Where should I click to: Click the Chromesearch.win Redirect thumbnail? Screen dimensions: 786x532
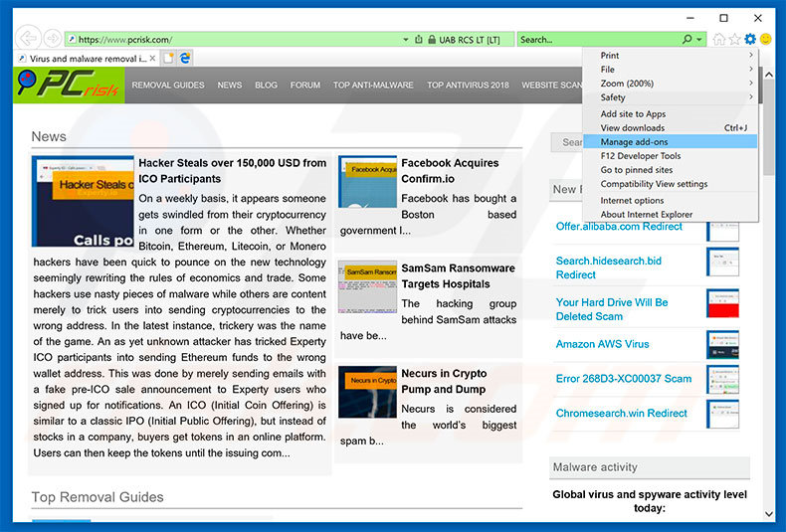point(723,414)
